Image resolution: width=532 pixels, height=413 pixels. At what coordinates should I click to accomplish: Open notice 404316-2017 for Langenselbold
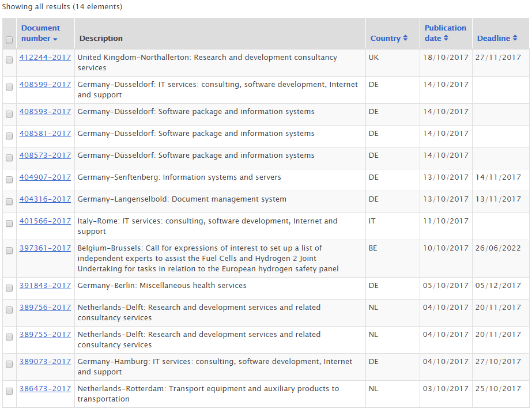(45, 199)
